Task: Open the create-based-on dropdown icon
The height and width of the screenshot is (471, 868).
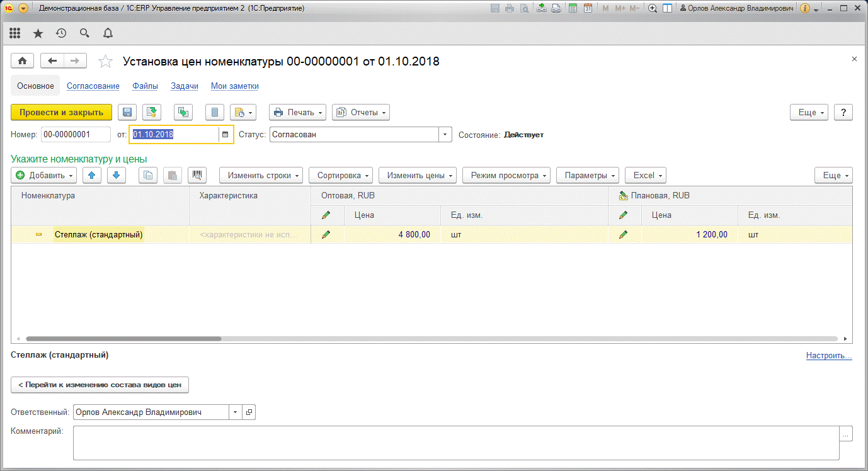Action: [243, 112]
